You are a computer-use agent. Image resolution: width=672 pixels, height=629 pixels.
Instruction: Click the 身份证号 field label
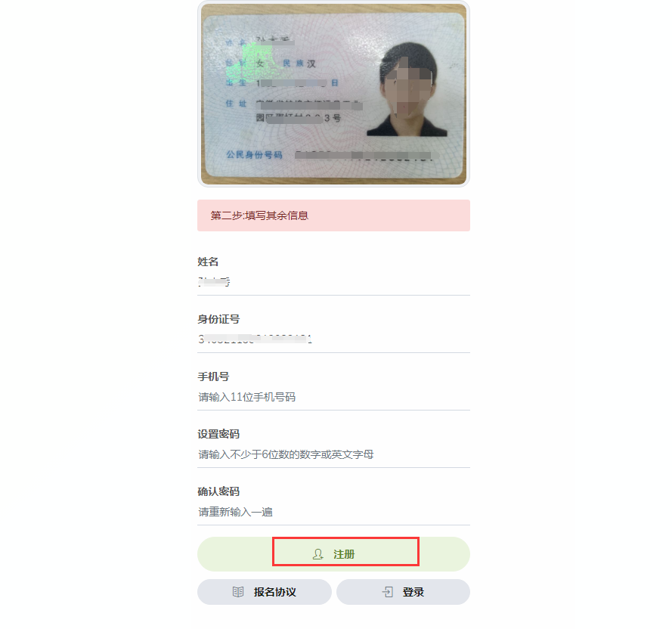point(218,319)
